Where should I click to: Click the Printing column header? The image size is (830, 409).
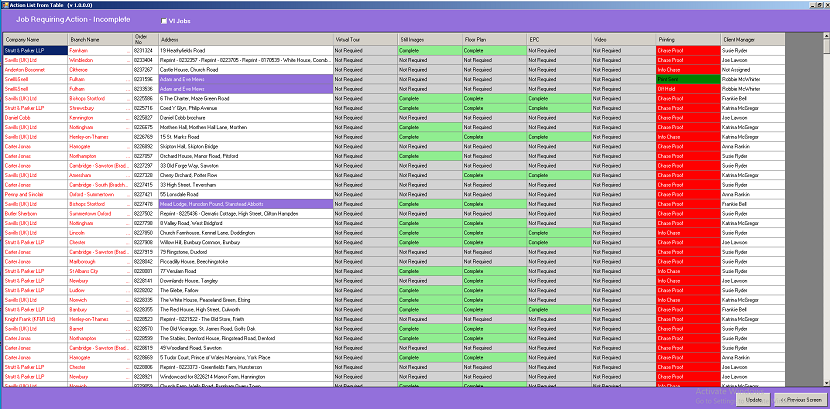688,40
